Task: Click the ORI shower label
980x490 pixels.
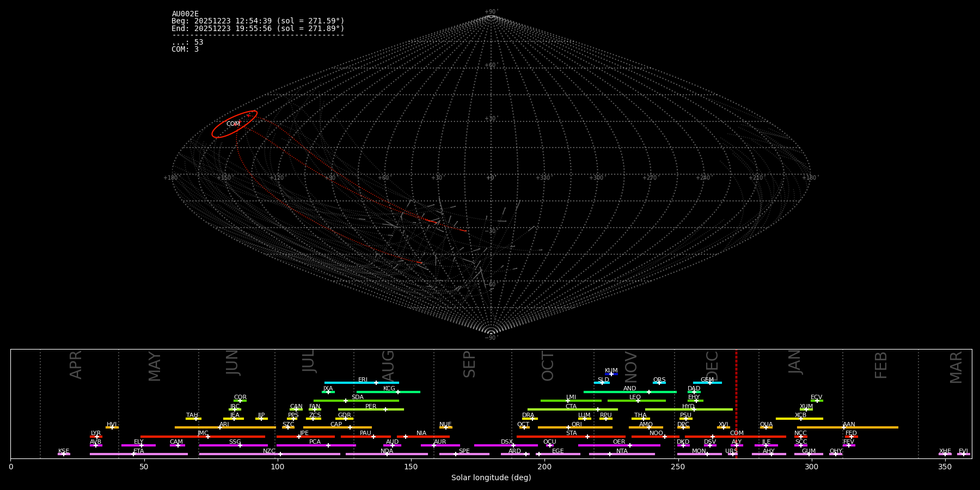Action: [577, 425]
